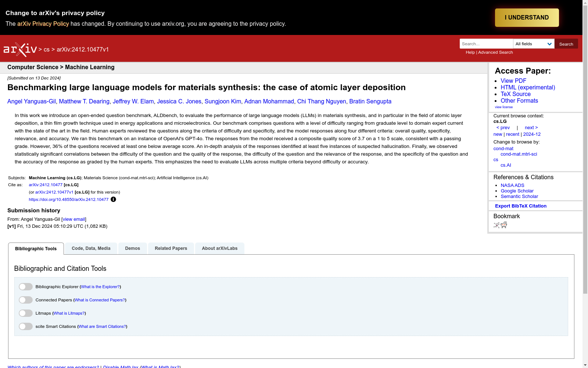Go to Advanced Search
This screenshot has width=588, height=368.
(x=495, y=52)
